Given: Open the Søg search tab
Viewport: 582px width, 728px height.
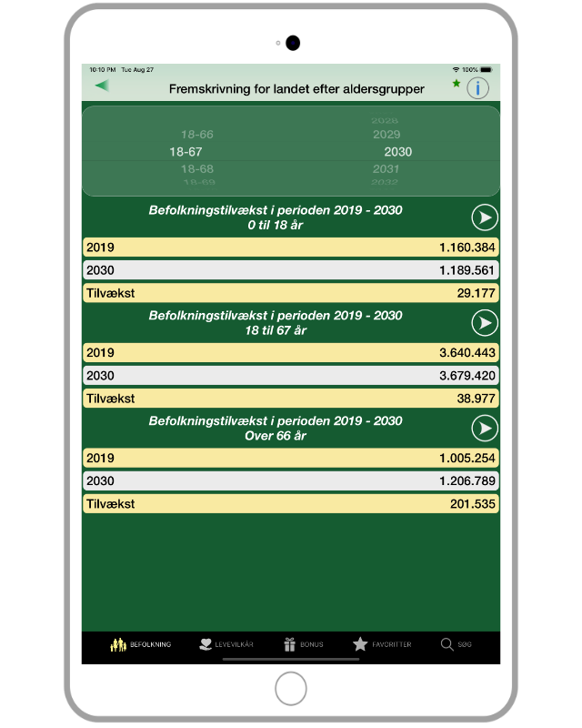Looking at the screenshot, I should [456, 644].
